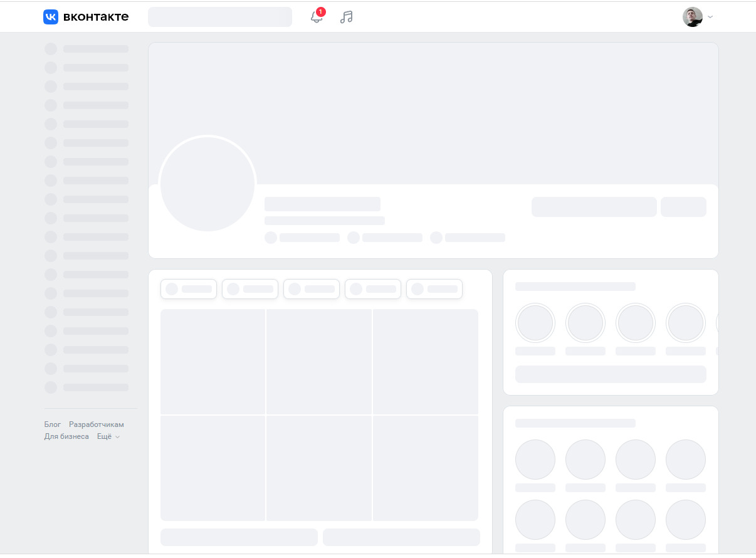756x558 pixels.
Task: Open the Разработчикам link
Action: click(x=97, y=424)
